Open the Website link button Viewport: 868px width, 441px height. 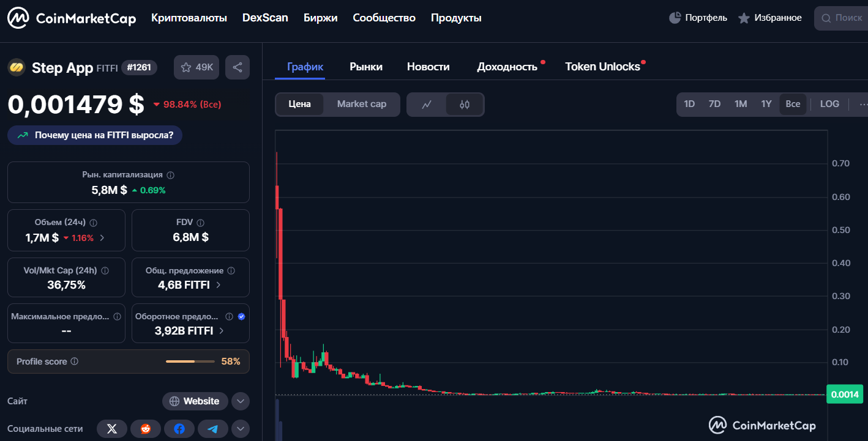point(195,401)
